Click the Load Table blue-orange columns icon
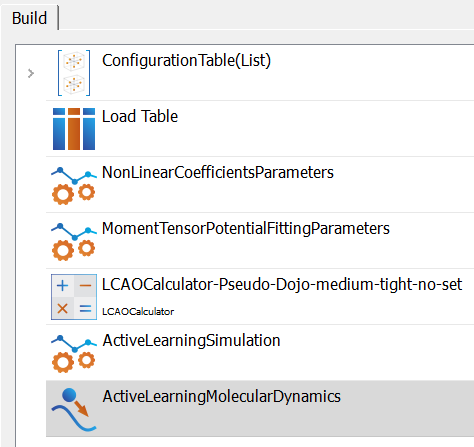Image resolution: width=474 pixels, height=447 pixels. click(x=74, y=129)
